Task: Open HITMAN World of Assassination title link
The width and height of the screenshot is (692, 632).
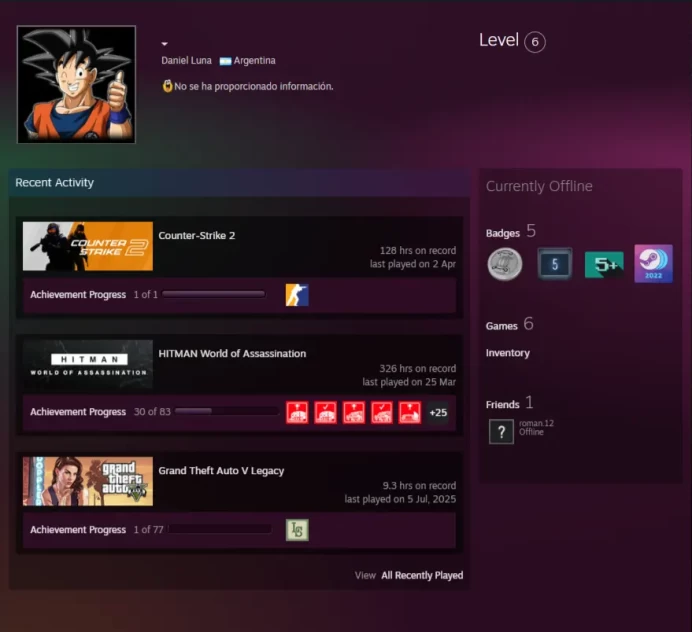Action: (232, 354)
